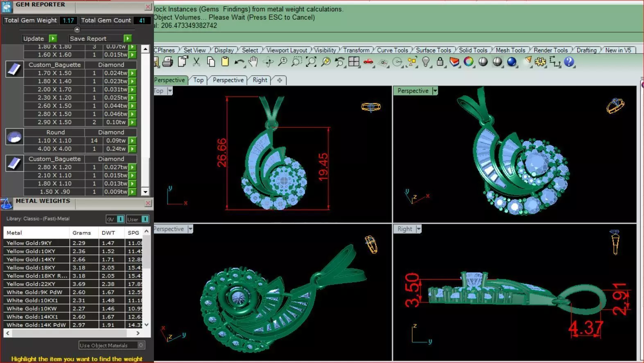
Task: Open the Options gear icon
Action: [x=540, y=62]
